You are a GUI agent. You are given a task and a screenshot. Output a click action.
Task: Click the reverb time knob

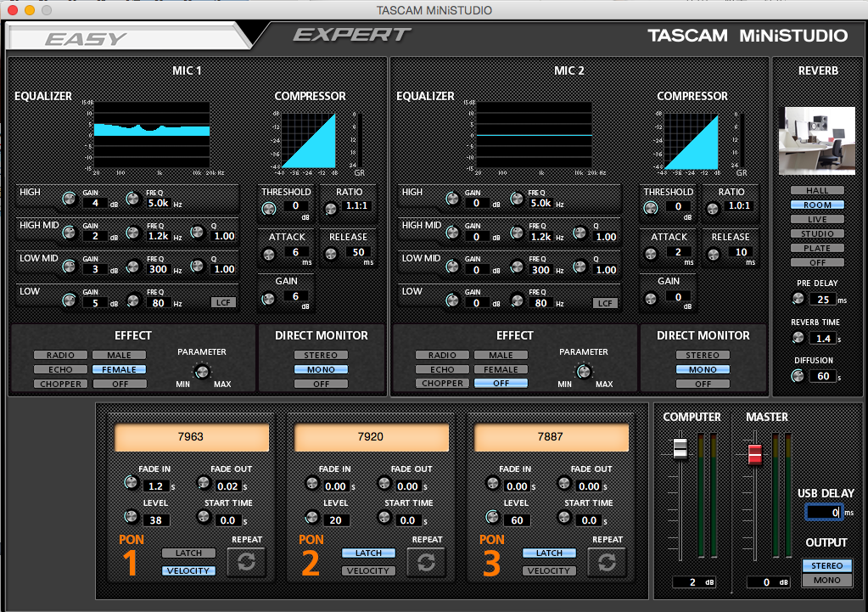(798, 337)
